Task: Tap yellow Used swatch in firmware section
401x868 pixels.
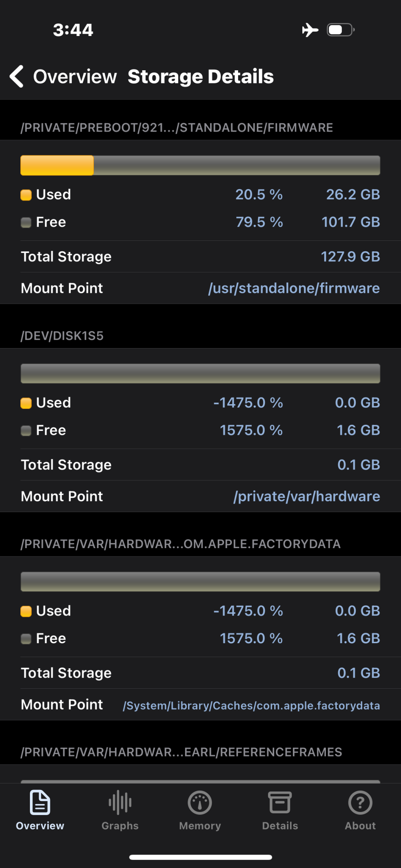Action: pyautogui.click(x=26, y=195)
